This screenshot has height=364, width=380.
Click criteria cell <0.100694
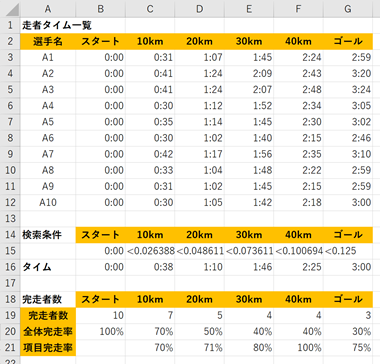pos(298,251)
